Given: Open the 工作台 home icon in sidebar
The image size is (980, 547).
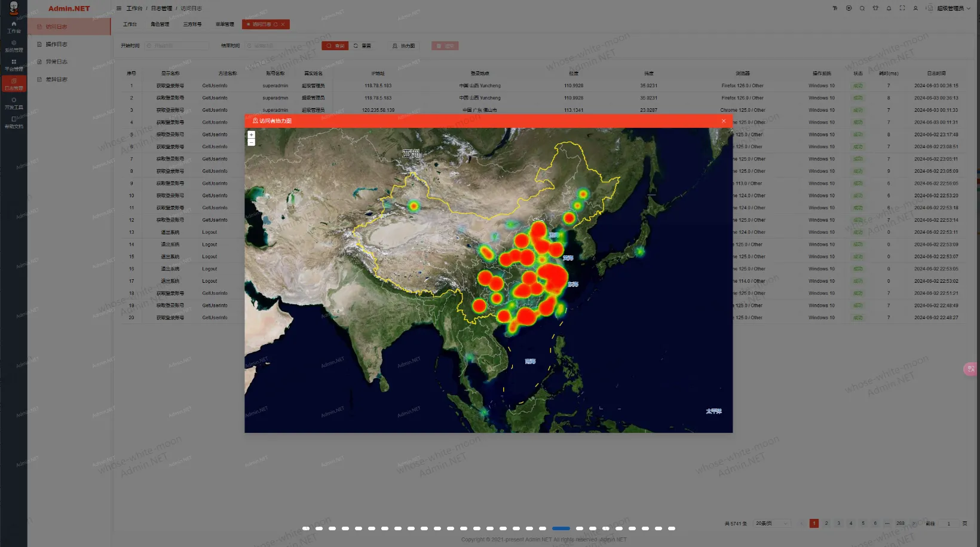Looking at the screenshot, I should pyautogui.click(x=14, y=27).
